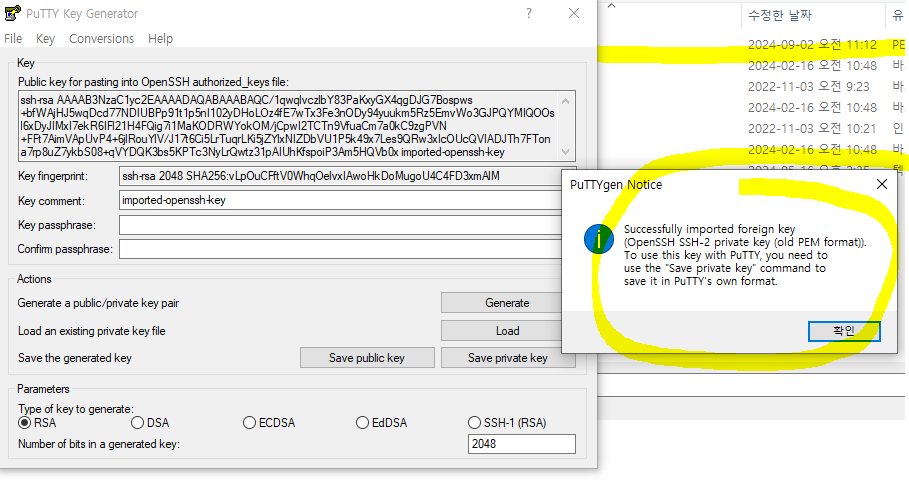Close the PuTTY Key Generator window
The width and height of the screenshot is (909, 489).
(x=574, y=13)
